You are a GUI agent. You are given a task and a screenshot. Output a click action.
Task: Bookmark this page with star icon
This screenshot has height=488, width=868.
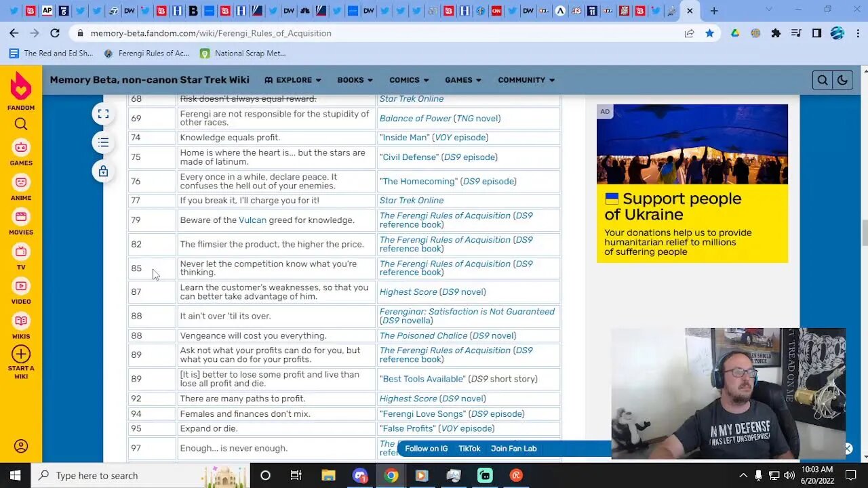[x=709, y=33]
